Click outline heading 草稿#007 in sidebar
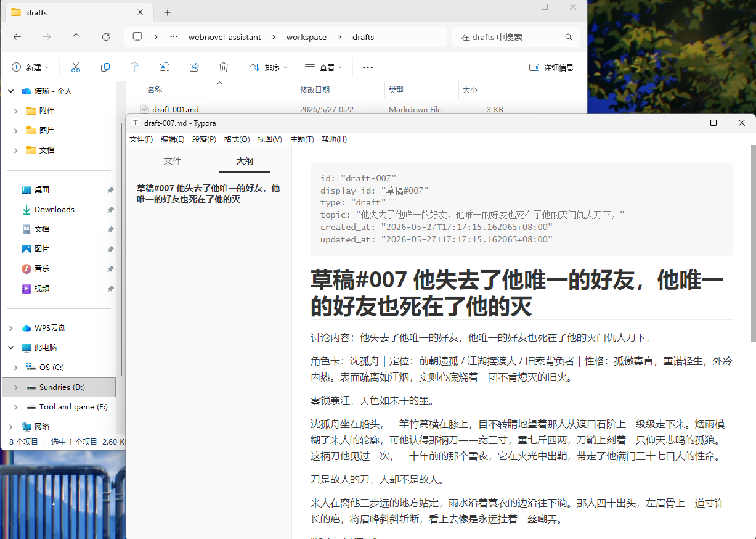Image resolution: width=756 pixels, height=539 pixels. [208, 194]
